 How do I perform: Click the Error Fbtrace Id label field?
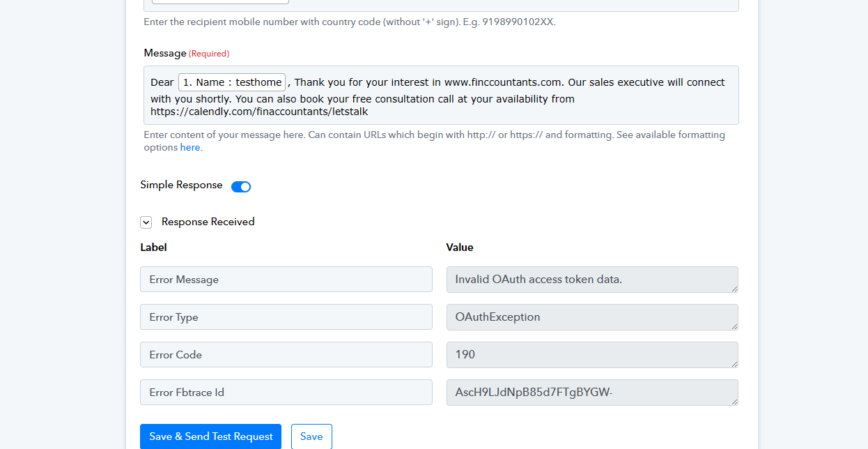tap(286, 393)
